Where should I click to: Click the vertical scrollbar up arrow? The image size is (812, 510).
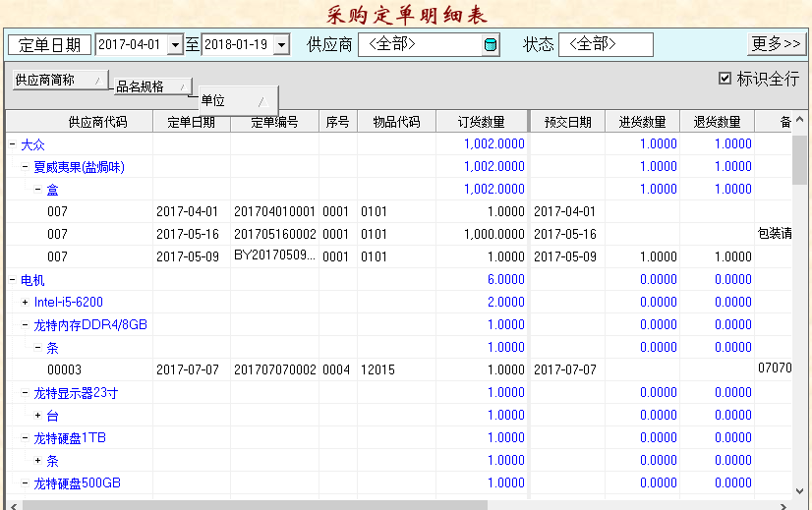[x=799, y=120]
